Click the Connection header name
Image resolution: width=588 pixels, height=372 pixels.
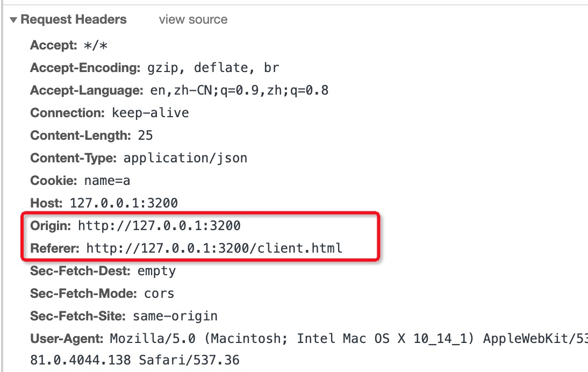(67, 113)
